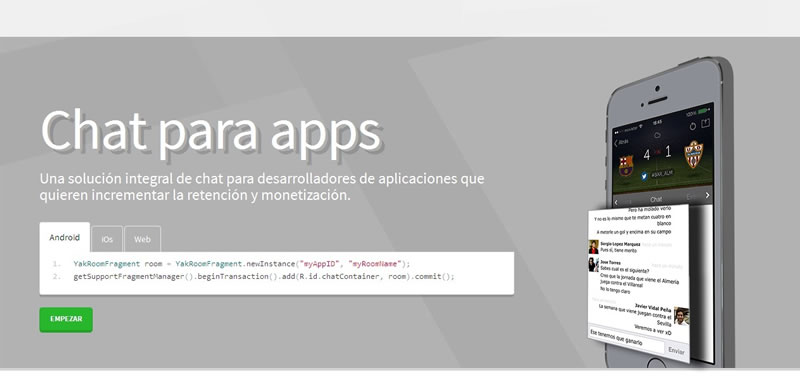The image size is (800, 384).
Task: Click the Enviar send button
Action: pos(676,351)
